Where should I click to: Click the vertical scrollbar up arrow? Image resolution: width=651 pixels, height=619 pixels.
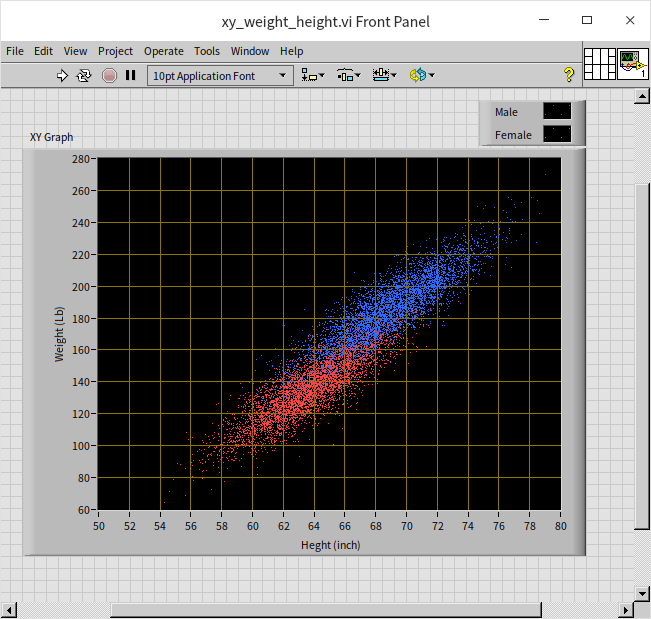click(642, 97)
